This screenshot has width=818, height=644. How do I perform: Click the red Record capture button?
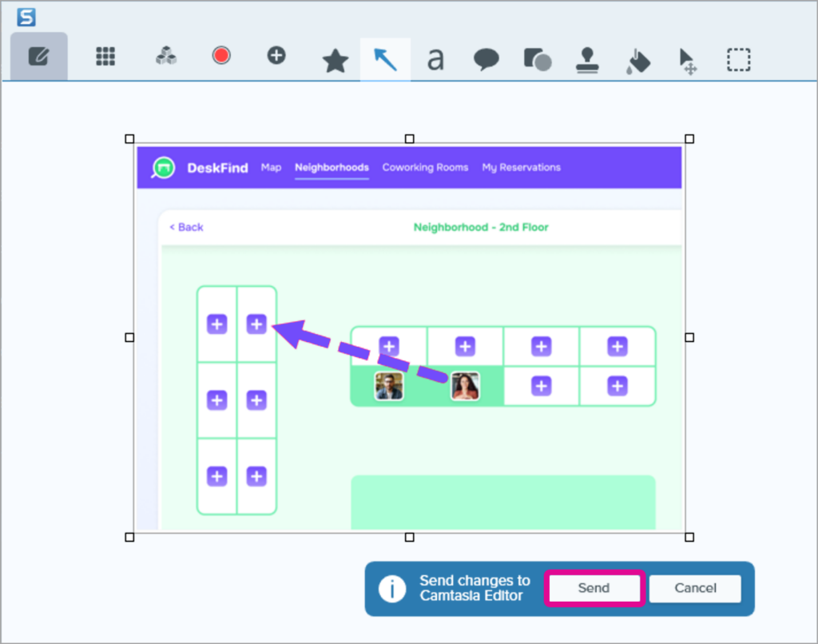coord(221,56)
